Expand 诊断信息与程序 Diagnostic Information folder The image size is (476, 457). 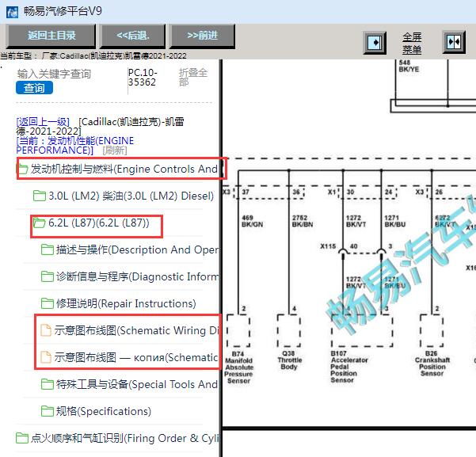[137, 276]
